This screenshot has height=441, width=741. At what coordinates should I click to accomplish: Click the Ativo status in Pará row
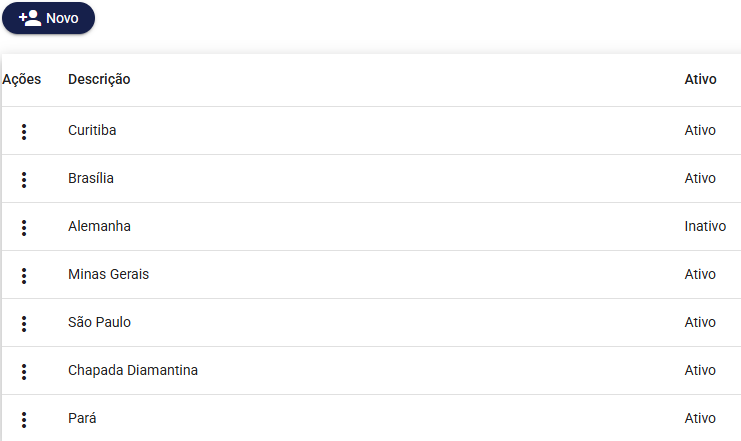click(x=700, y=419)
